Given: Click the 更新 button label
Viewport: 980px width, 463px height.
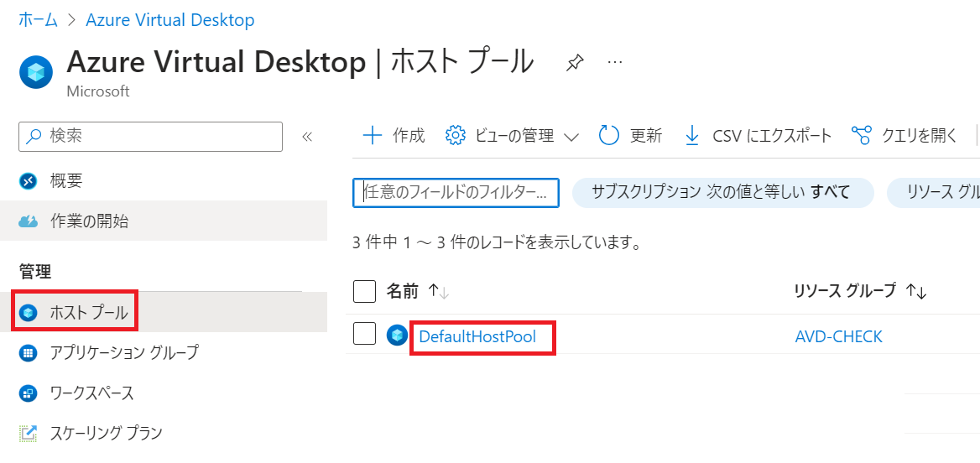Looking at the screenshot, I should point(645,136).
